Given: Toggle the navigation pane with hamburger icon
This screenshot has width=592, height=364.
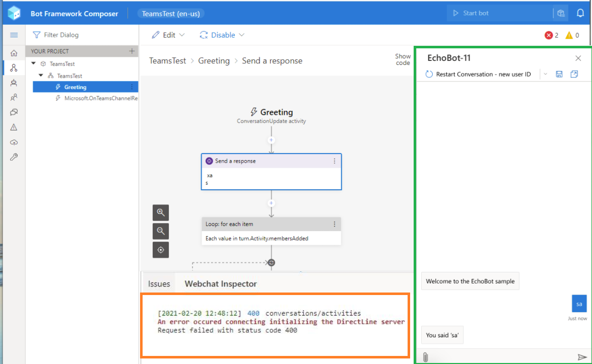Looking at the screenshot, I should point(14,35).
